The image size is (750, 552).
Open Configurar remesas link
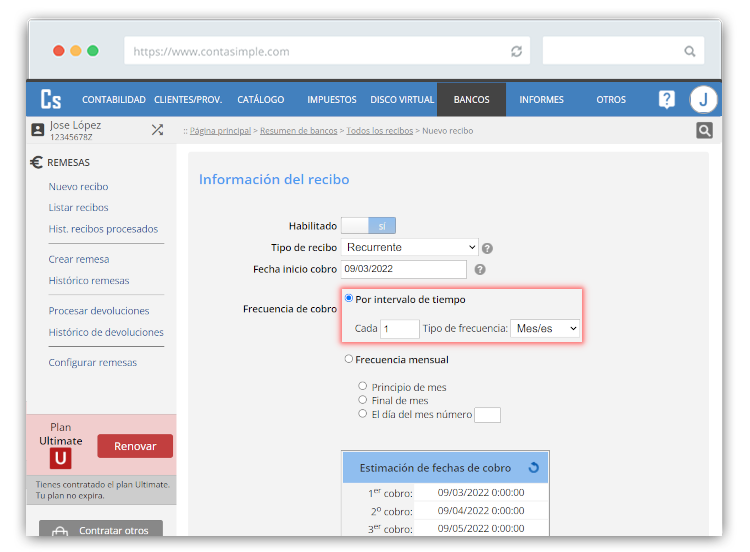pos(93,363)
